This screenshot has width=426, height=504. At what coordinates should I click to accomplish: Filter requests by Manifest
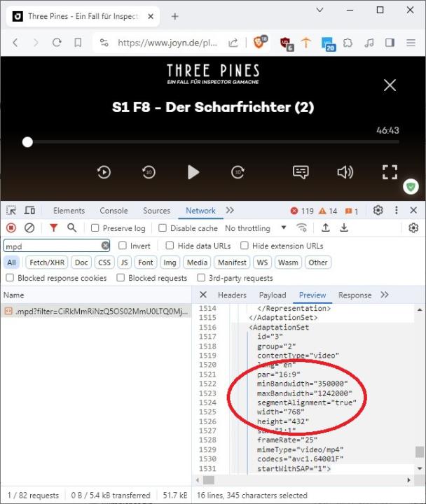232,262
